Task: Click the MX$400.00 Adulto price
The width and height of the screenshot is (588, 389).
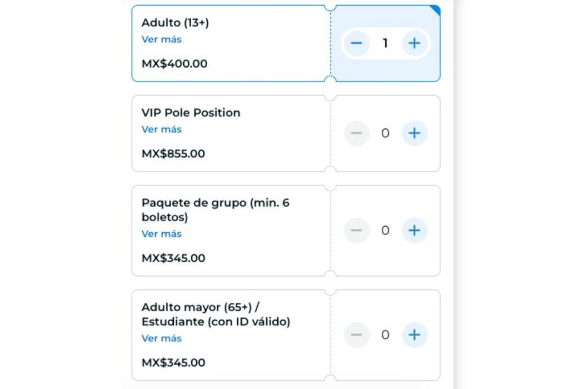Action: click(x=174, y=64)
